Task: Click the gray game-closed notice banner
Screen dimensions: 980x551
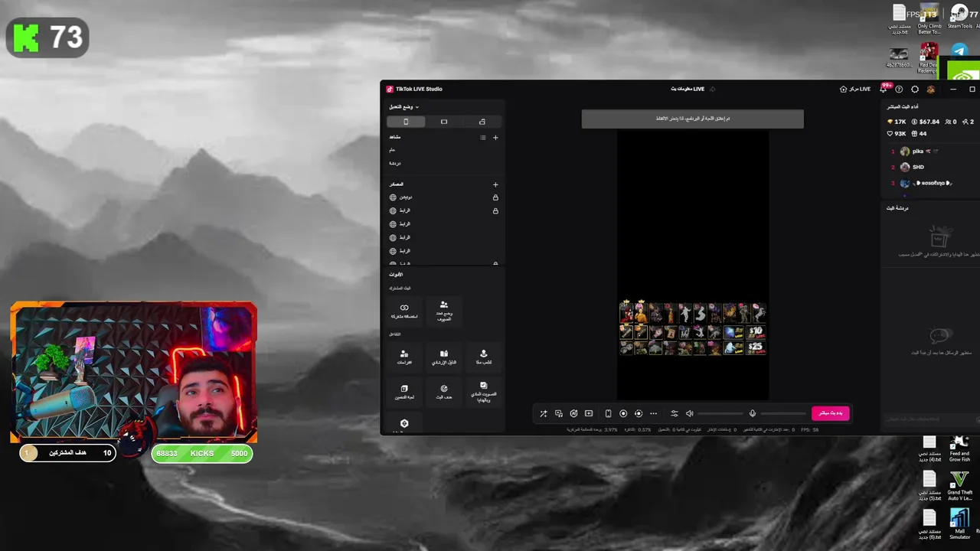Action: point(693,119)
